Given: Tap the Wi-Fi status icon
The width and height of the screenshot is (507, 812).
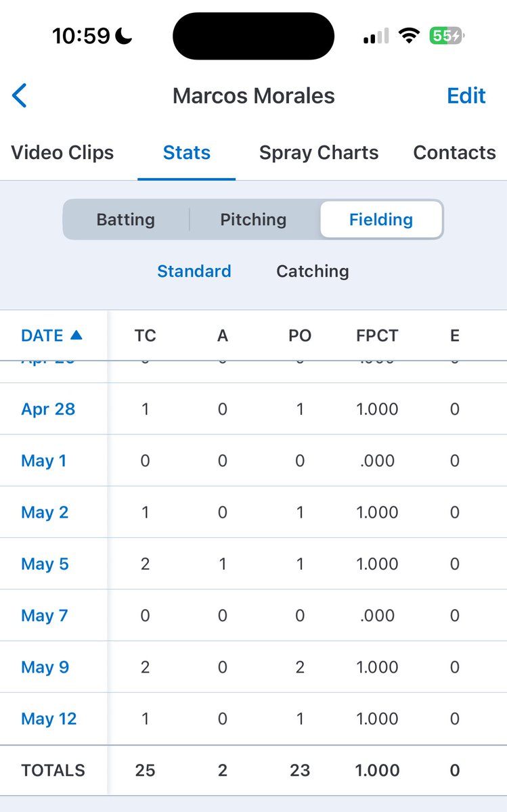Looking at the screenshot, I should coord(409,35).
